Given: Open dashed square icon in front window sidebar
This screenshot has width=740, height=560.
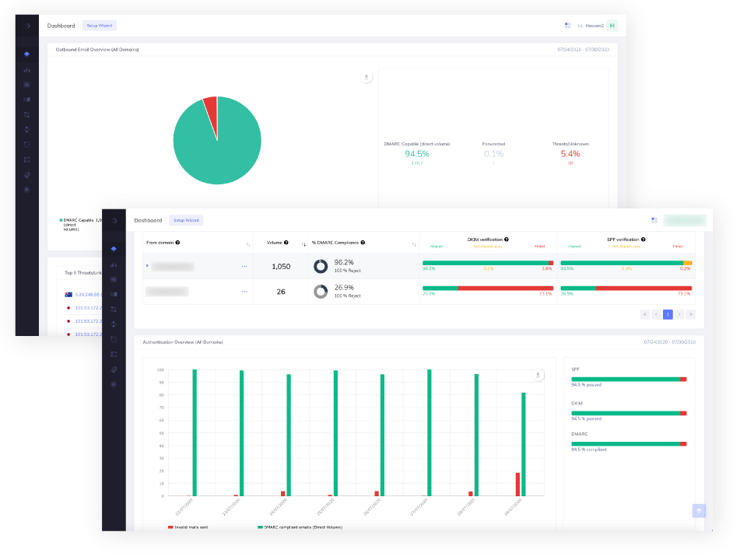Looking at the screenshot, I should coord(114,339).
